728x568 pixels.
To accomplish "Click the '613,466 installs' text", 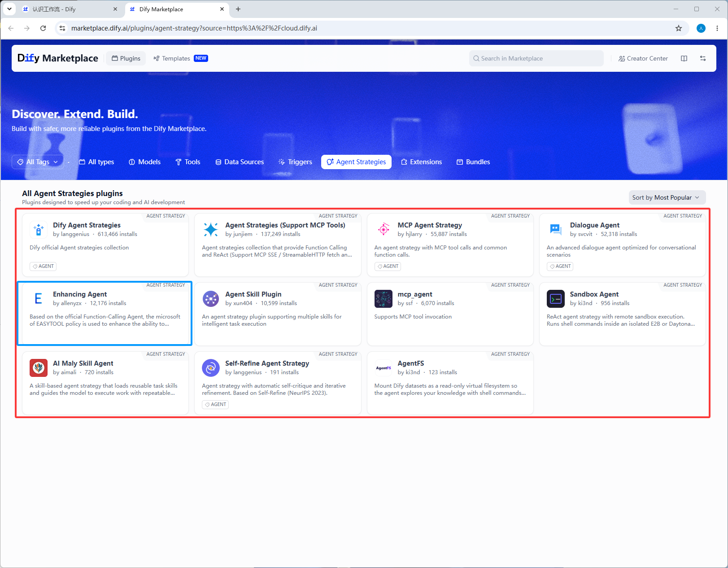I will (x=118, y=234).
